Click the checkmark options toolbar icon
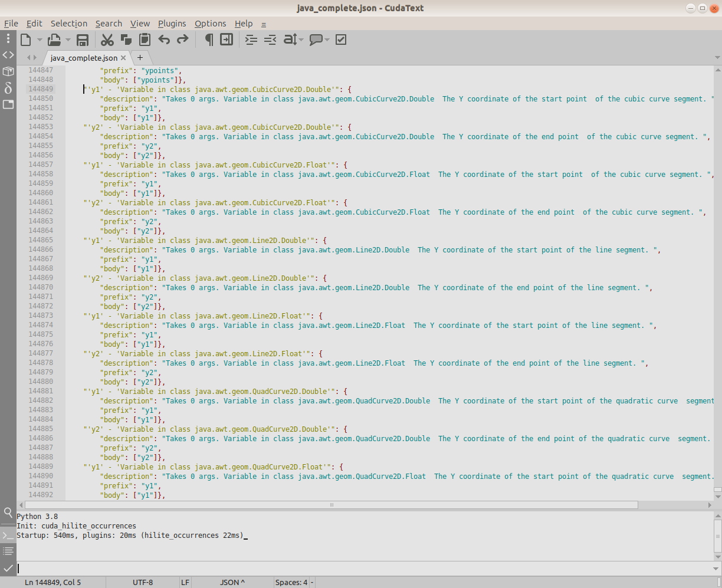The image size is (722, 588). 341,40
